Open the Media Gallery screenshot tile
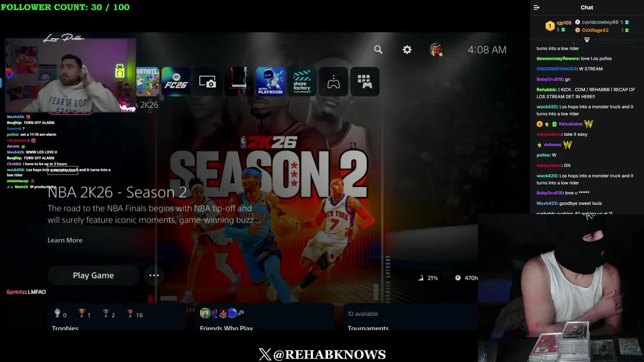 (207, 81)
